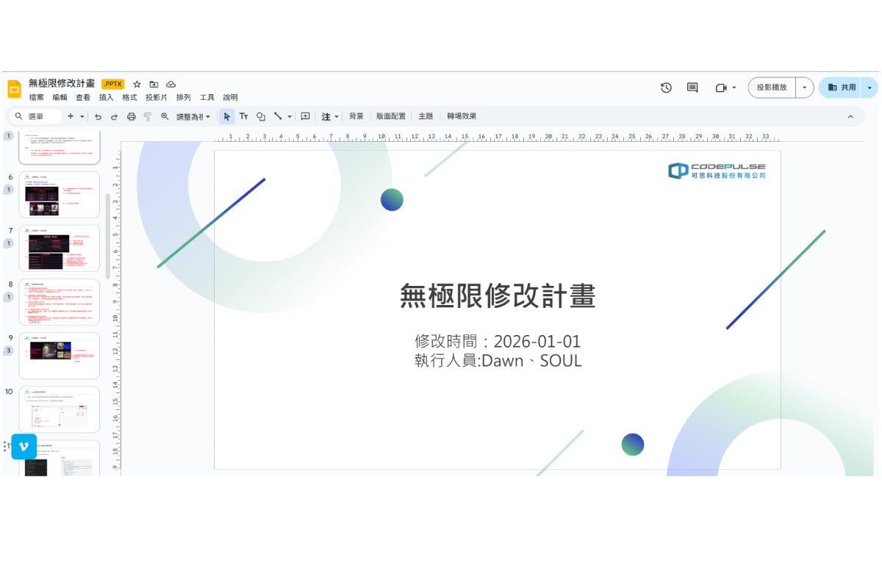
Task: Click the move to folder icon
Action: (x=154, y=85)
